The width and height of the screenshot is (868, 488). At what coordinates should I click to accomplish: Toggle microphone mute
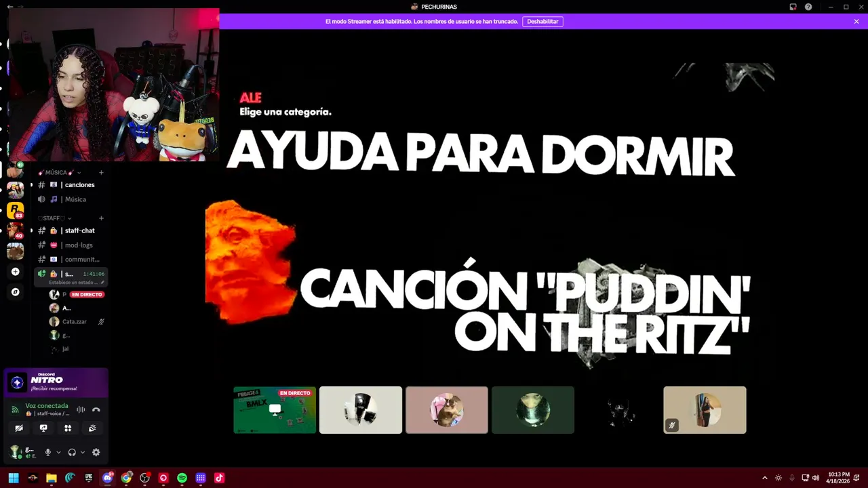point(47,452)
